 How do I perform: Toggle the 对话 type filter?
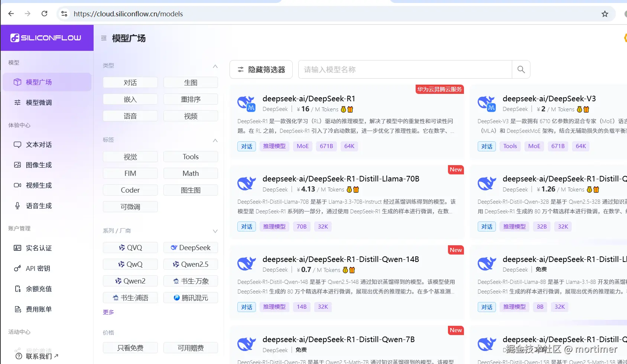(x=130, y=82)
